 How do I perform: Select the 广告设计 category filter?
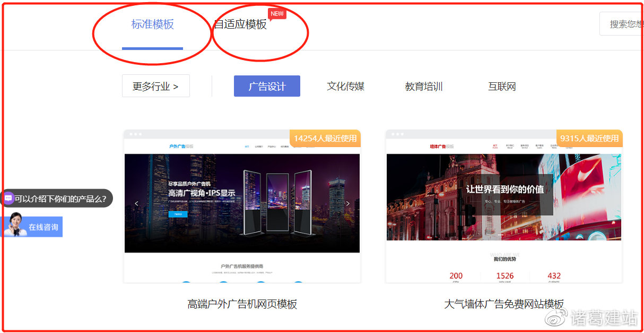[x=267, y=86]
